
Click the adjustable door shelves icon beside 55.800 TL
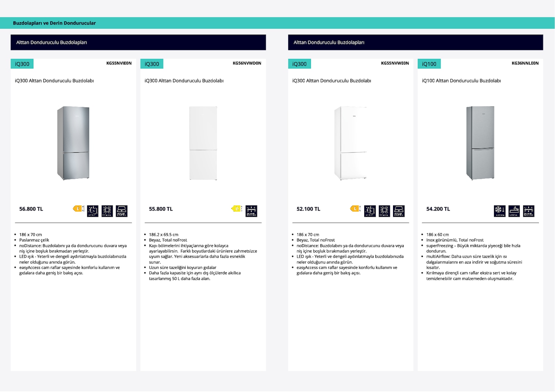251,211
